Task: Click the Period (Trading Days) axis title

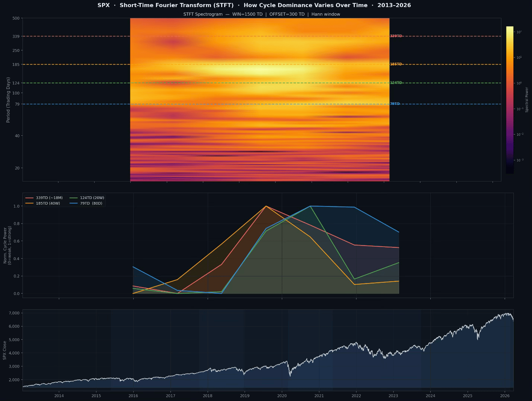Action: [x=8, y=100]
